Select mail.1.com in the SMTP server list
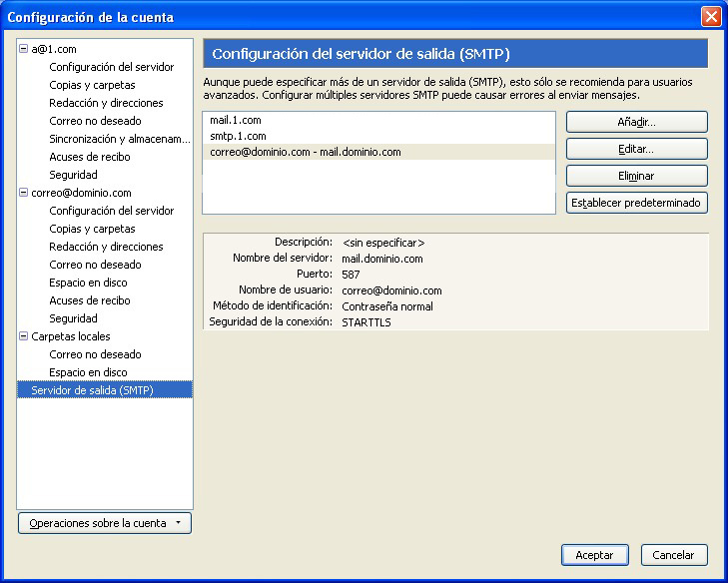Screen dimensions: 728x583 pyautogui.click(x=236, y=120)
